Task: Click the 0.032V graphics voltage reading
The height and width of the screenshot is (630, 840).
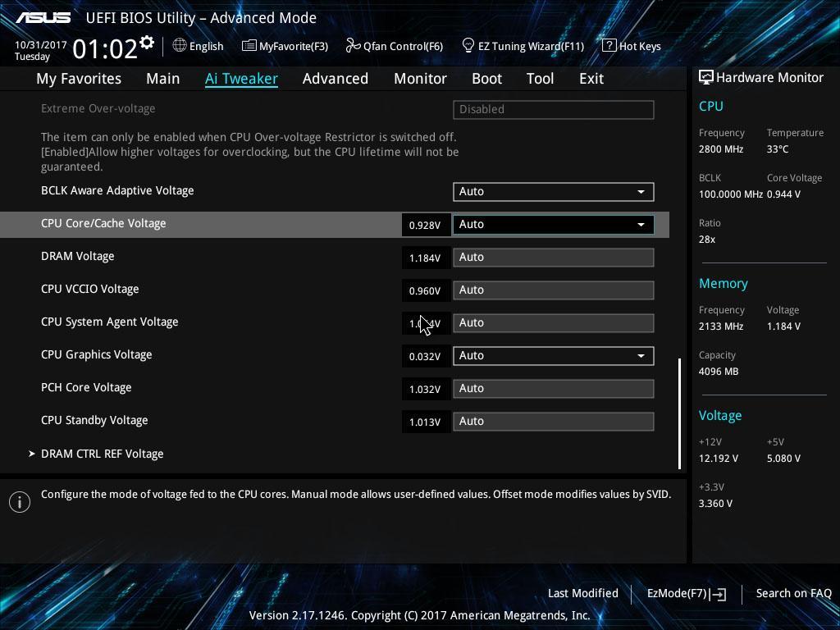Action: tap(426, 356)
